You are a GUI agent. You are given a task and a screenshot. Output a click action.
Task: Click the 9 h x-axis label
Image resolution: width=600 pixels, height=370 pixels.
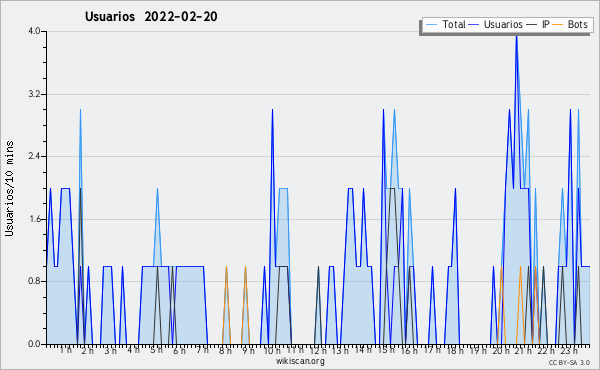[x=248, y=351]
